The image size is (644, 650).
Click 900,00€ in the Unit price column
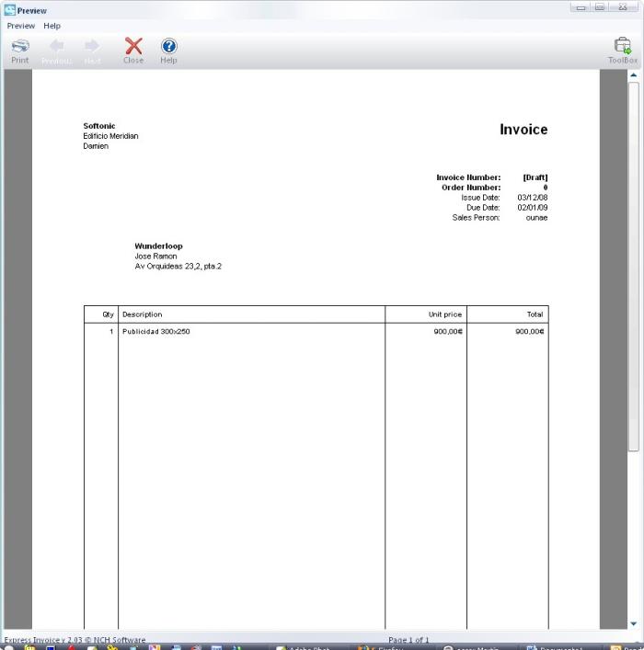point(448,332)
